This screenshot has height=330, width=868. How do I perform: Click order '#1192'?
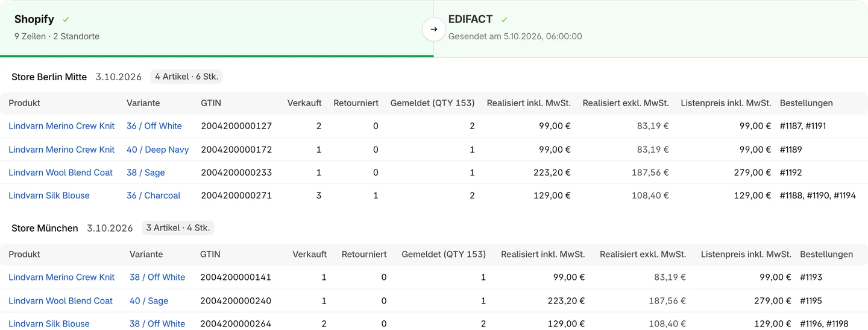tap(791, 173)
